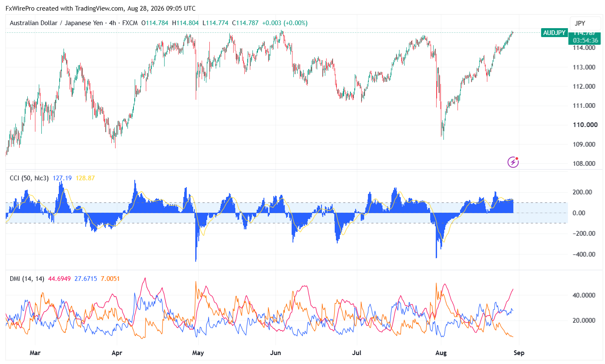The width and height of the screenshot is (605, 364).
Task: Click the FXCM source label
Action: 130,23
